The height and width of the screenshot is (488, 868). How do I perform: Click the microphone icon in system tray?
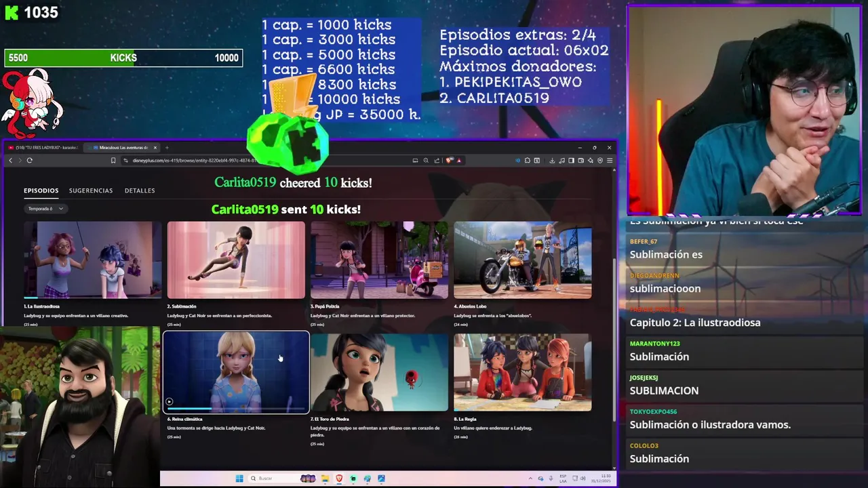pyautogui.click(x=551, y=479)
